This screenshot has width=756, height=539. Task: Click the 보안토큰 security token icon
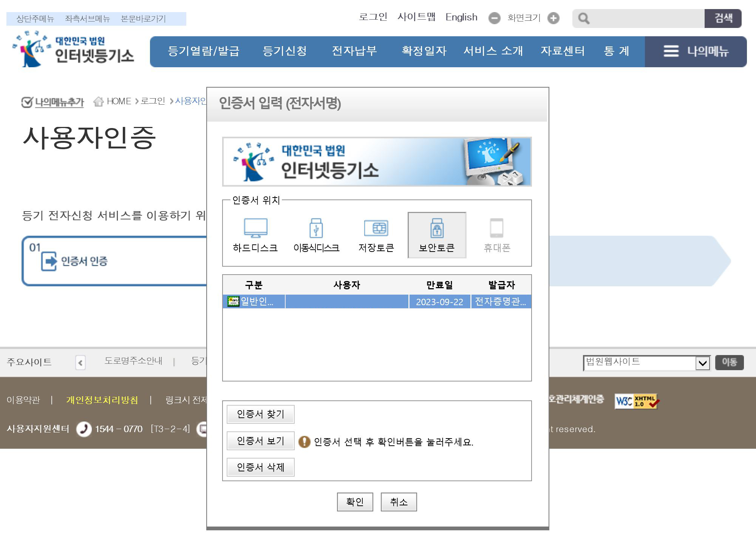tap(437, 228)
